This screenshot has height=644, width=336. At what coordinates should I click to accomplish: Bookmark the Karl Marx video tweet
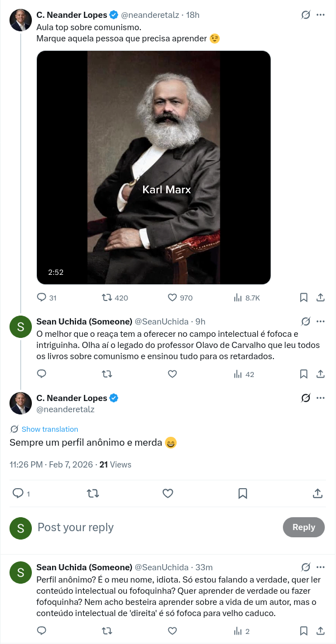tap(304, 298)
